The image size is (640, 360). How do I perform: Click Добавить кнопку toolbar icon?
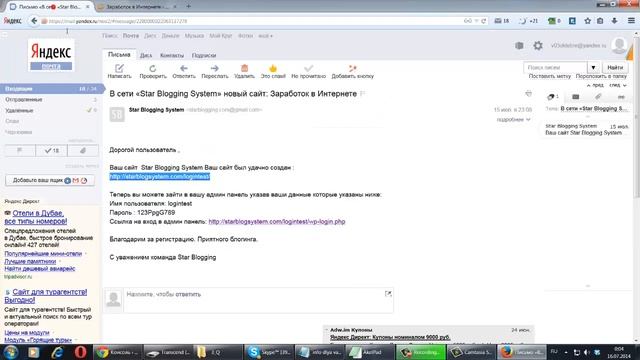pos(352,68)
